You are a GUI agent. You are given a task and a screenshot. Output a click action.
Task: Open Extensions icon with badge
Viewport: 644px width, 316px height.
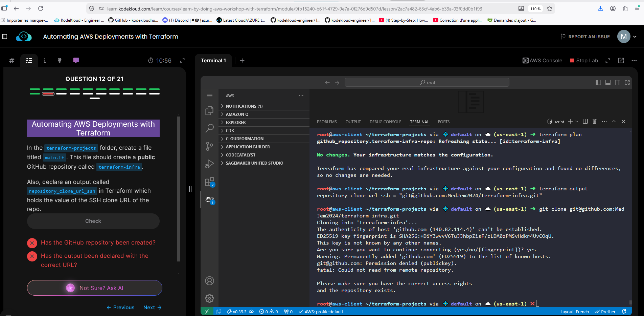(209, 182)
